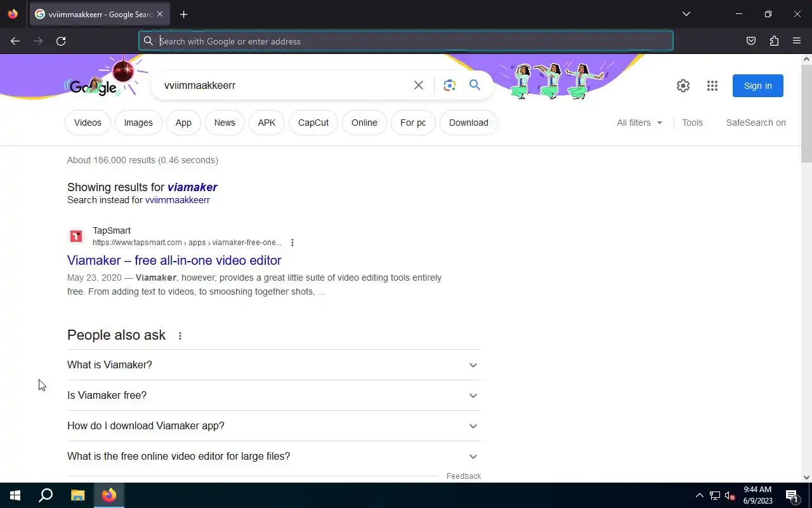Open the list all tabs dropdown
The width and height of the screenshot is (812, 508).
[x=686, y=14]
